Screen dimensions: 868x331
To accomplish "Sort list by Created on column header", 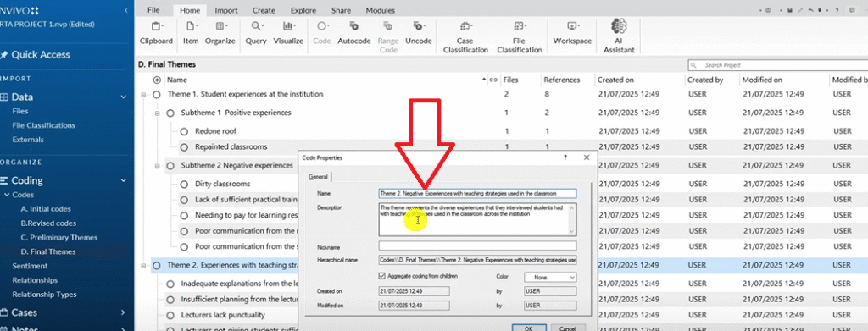I will tap(615, 80).
